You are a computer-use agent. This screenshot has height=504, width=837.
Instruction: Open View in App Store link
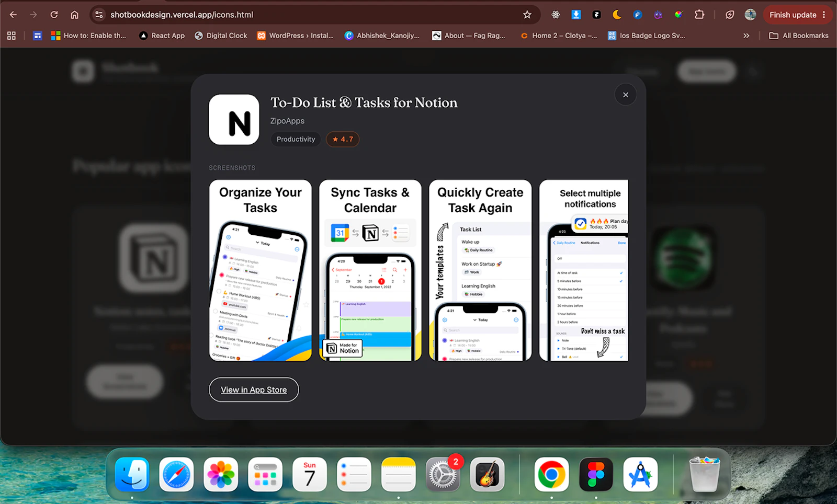tap(254, 390)
